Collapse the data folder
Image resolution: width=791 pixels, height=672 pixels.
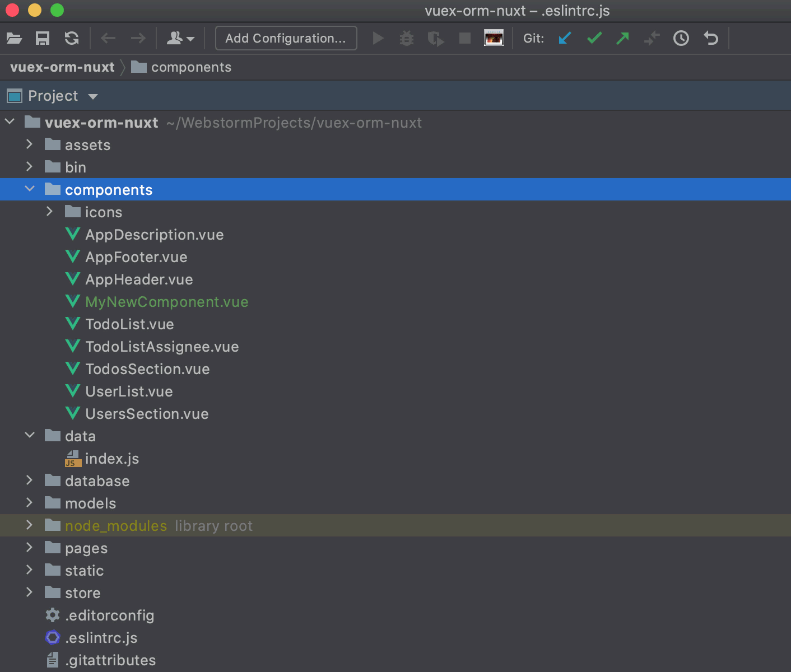[x=30, y=436]
